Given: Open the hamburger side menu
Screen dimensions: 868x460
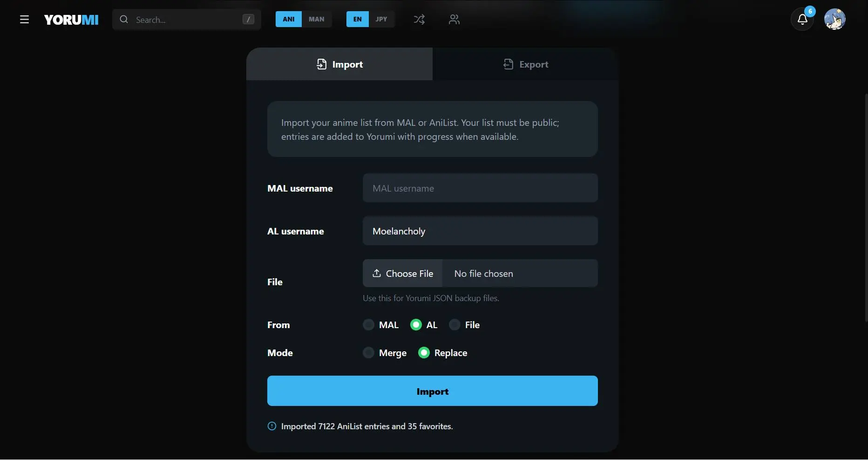Looking at the screenshot, I should [x=24, y=20].
